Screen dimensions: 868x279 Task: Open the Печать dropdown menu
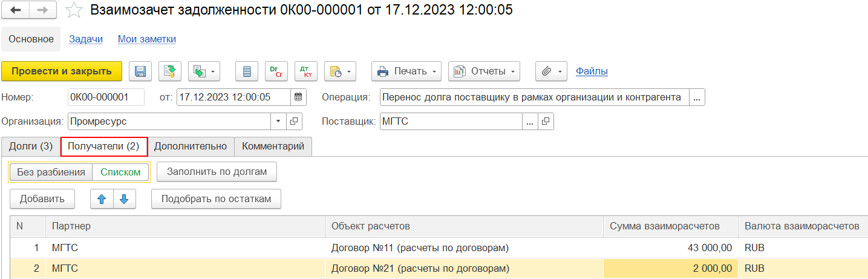pos(406,71)
